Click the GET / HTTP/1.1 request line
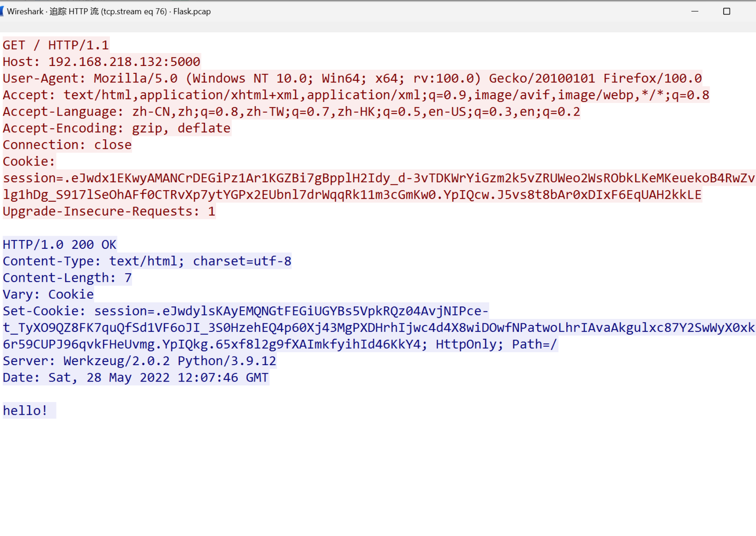The width and height of the screenshot is (756, 536). click(56, 45)
